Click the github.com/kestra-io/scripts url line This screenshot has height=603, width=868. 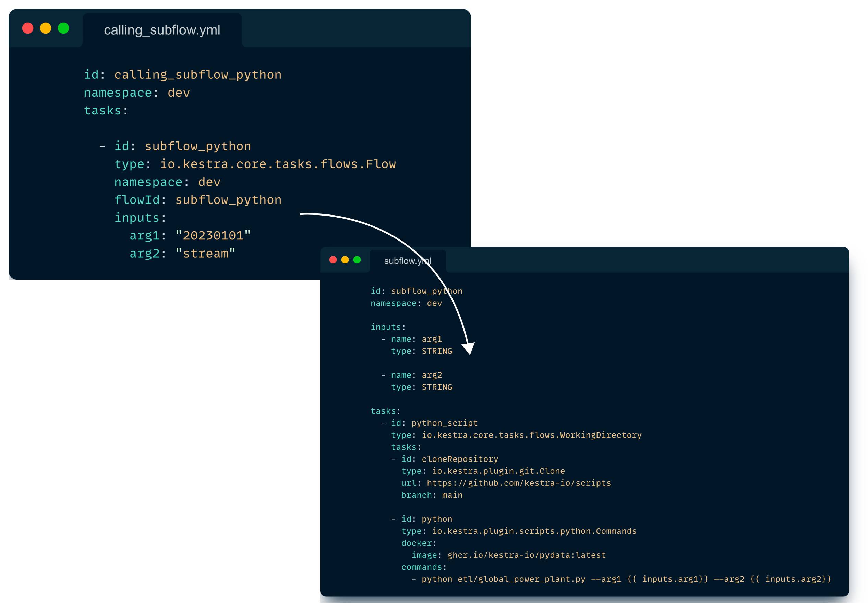(x=506, y=483)
